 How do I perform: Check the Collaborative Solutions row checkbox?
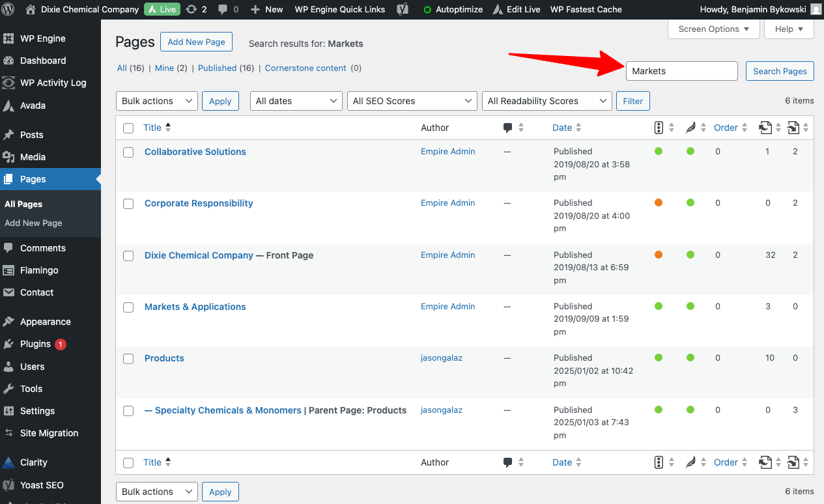[x=128, y=152]
